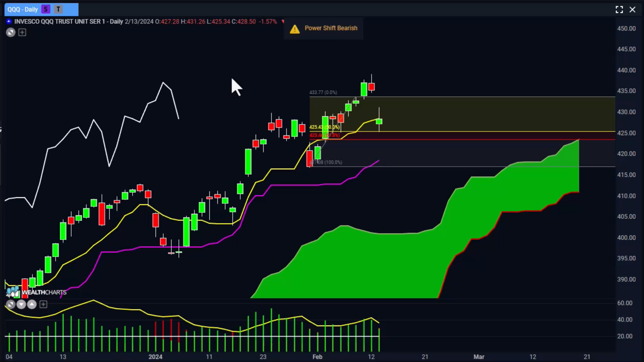Click the purple S badge on the tab
The image size is (644, 362).
46,9
